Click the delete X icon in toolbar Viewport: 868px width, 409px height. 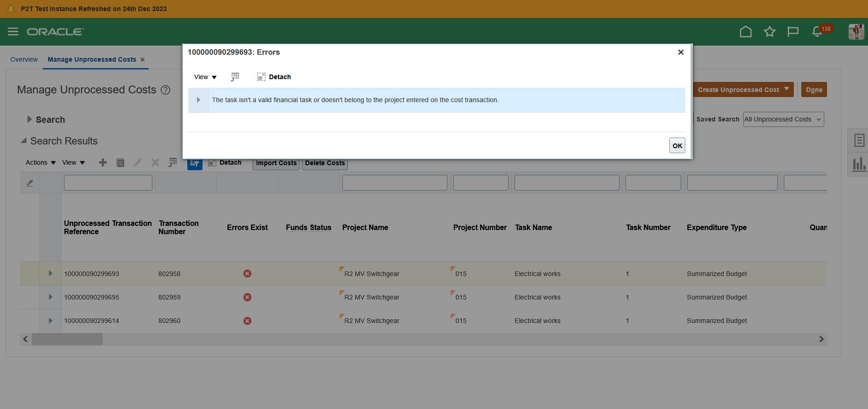coord(155,162)
